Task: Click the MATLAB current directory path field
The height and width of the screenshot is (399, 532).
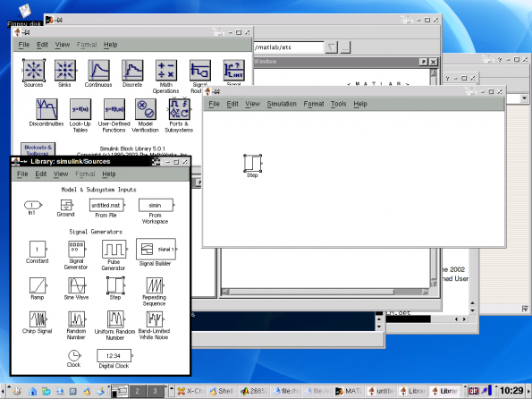Action: click(288, 47)
